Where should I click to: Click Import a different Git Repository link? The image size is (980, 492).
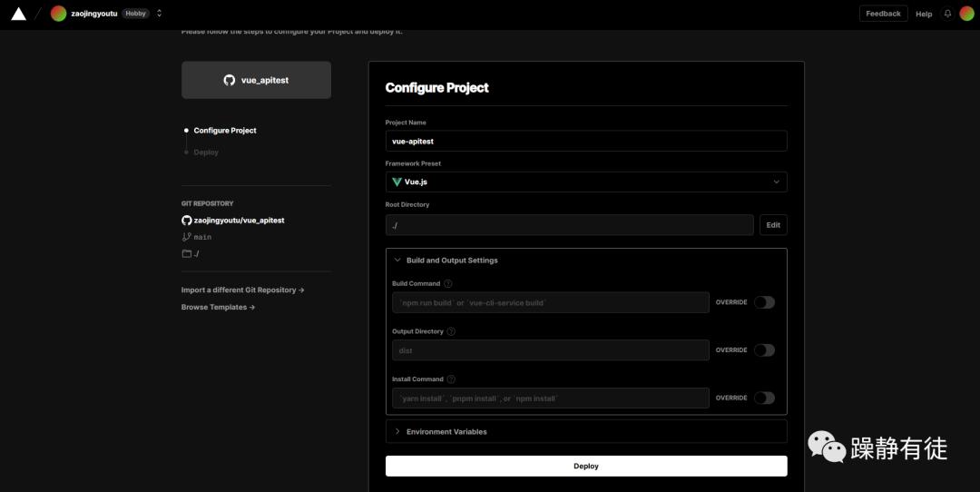click(242, 290)
